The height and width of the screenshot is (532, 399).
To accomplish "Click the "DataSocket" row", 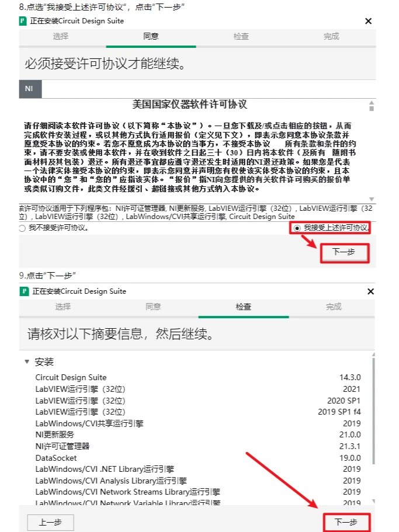I will tap(198, 458).
